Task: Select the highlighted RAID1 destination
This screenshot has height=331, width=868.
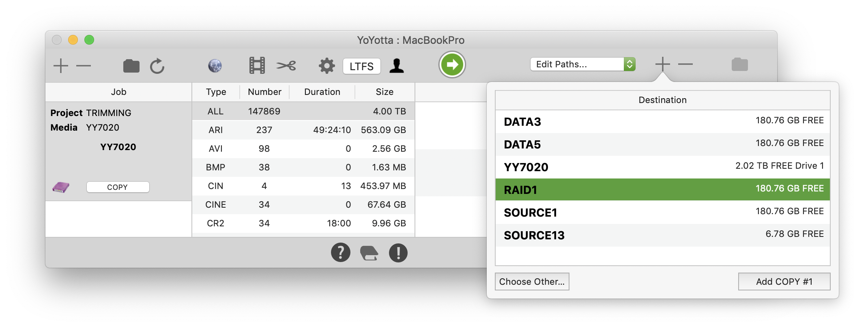Action: (x=662, y=189)
